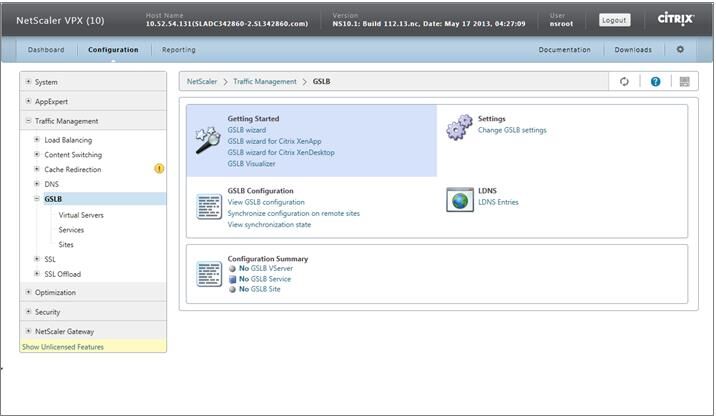Open the LDNS Entries link
This screenshot has height=416, width=716.
tap(498, 202)
